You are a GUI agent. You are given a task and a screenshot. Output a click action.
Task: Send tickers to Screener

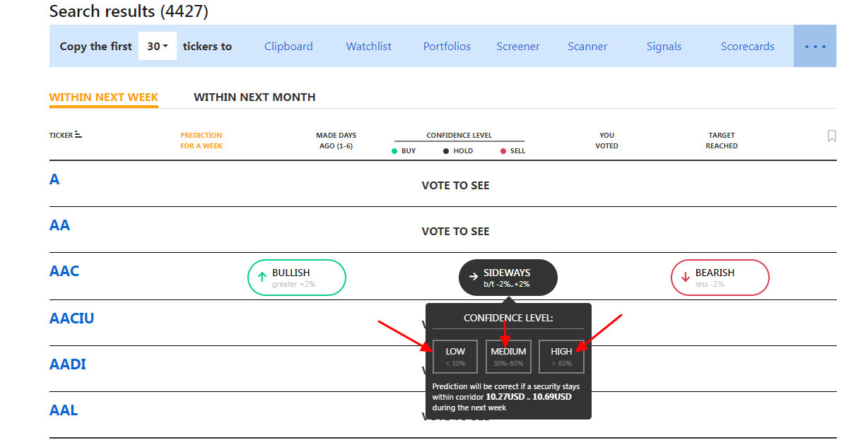click(518, 47)
